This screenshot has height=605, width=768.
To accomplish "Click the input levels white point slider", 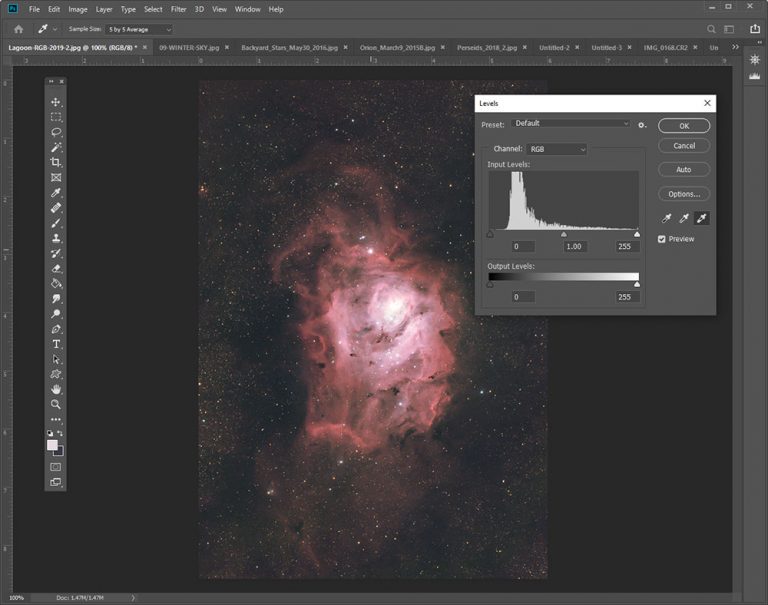I will (637, 235).
